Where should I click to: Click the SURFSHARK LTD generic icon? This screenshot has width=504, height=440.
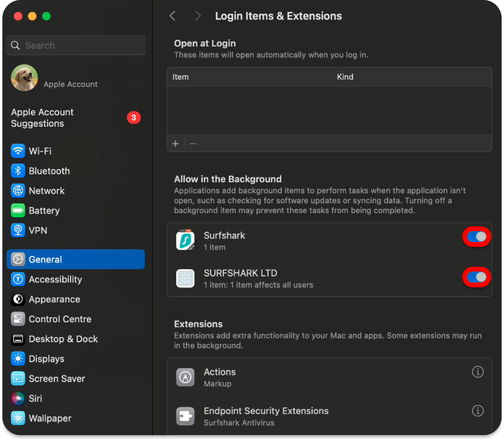click(x=185, y=278)
